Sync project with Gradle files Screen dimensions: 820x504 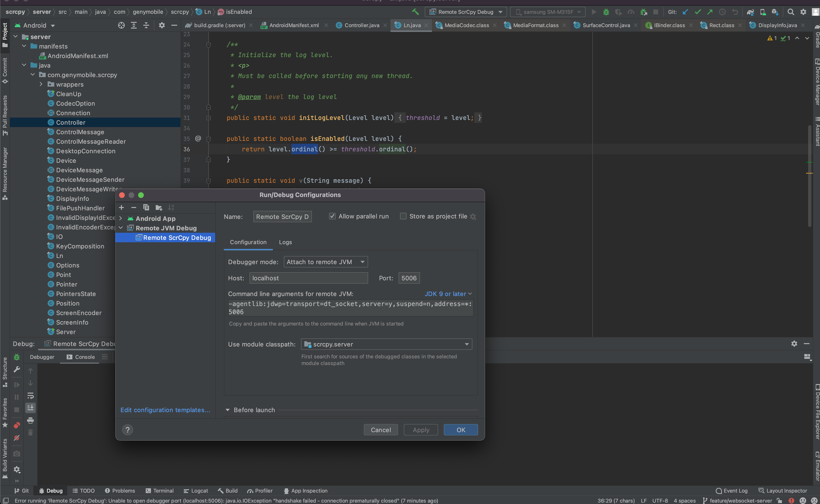[751, 12]
